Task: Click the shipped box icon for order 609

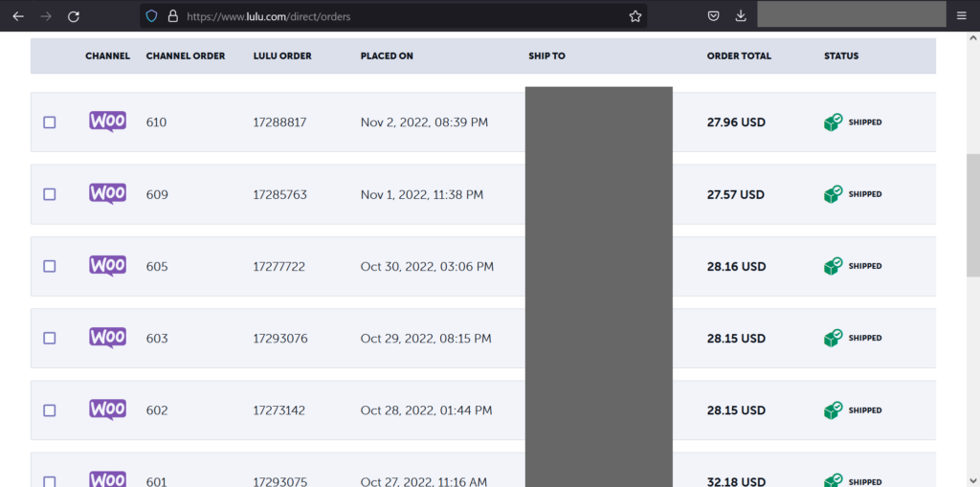Action: pyautogui.click(x=834, y=194)
